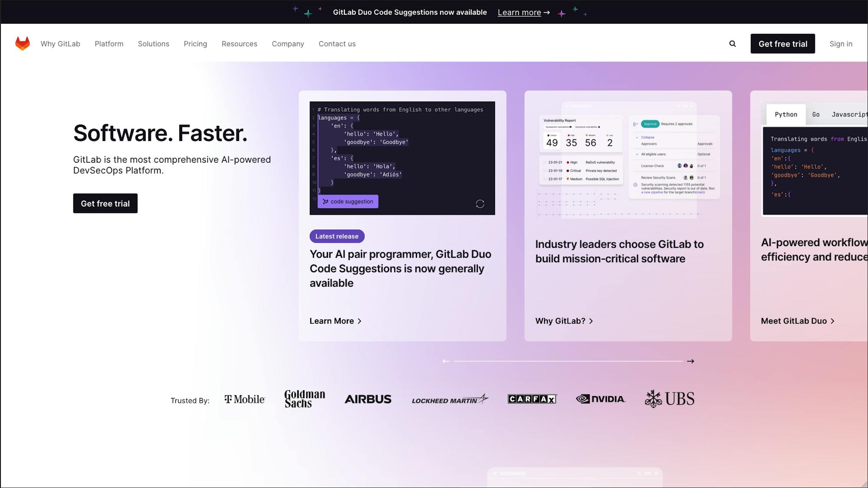Image resolution: width=868 pixels, height=488 pixels.
Task: Click the left carousel arrow
Action: (446, 361)
